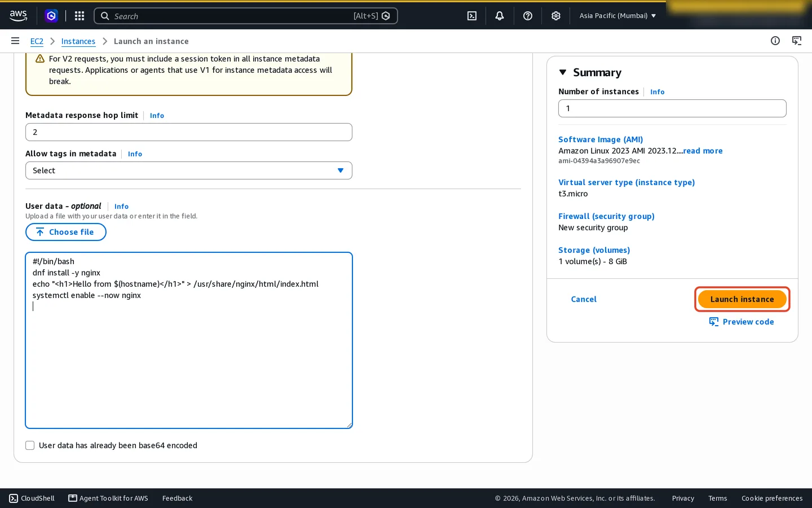
Task: Open Info link for Metadata response hop limit
Action: tap(157, 116)
